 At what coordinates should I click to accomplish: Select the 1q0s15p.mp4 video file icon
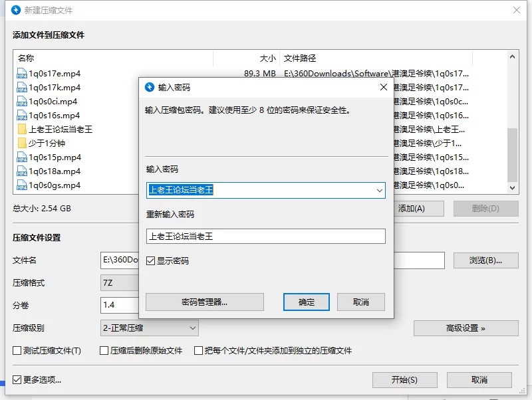pyautogui.click(x=21, y=157)
